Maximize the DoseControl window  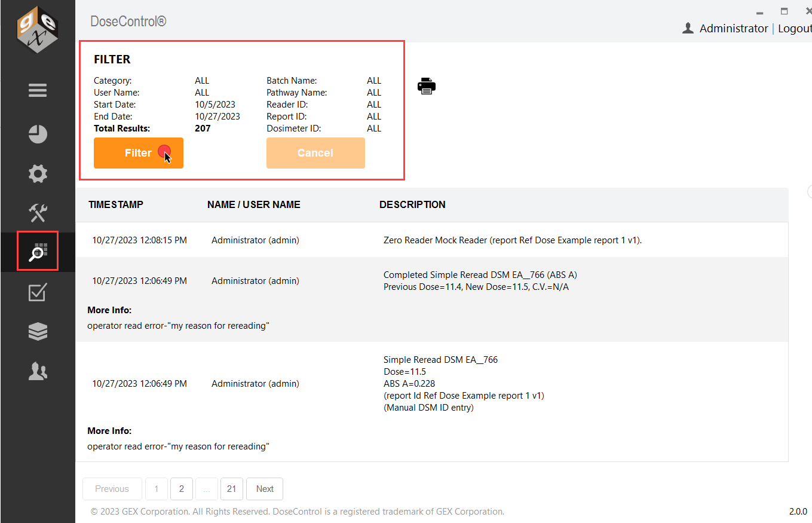(784, 11)
